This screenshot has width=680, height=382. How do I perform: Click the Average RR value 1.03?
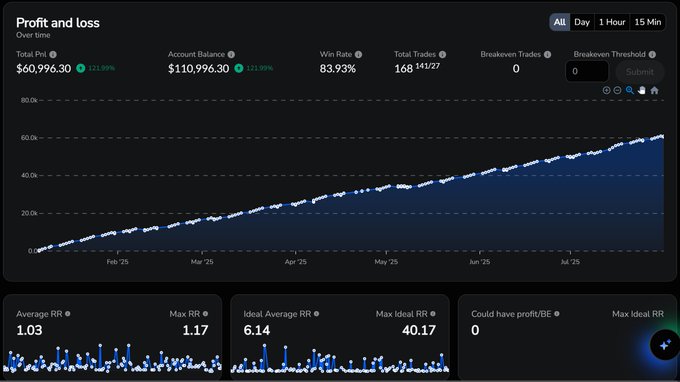[29, 330]
